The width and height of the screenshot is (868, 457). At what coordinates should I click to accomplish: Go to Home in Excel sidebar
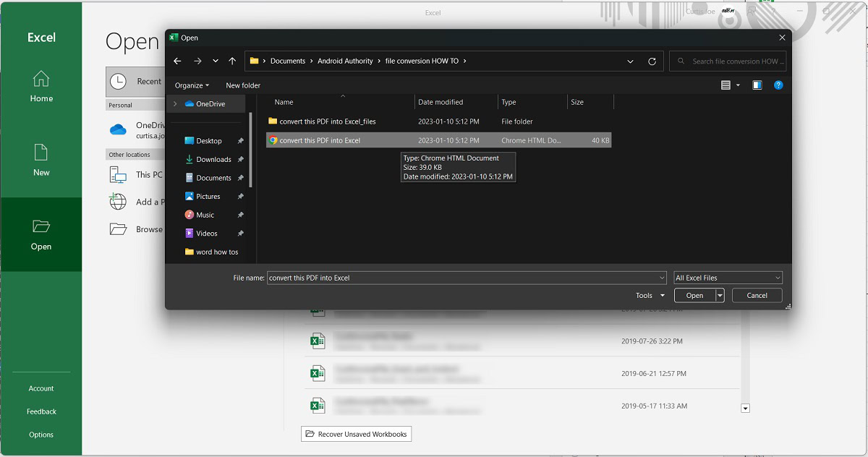click(41, 87)
